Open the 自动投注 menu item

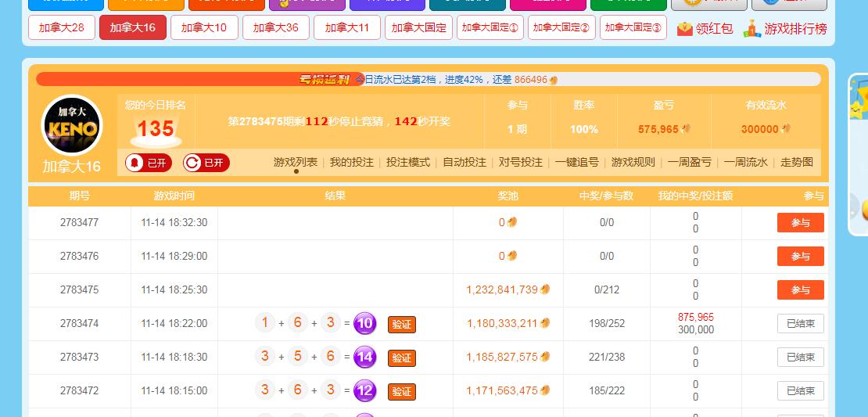coord(464,162)
